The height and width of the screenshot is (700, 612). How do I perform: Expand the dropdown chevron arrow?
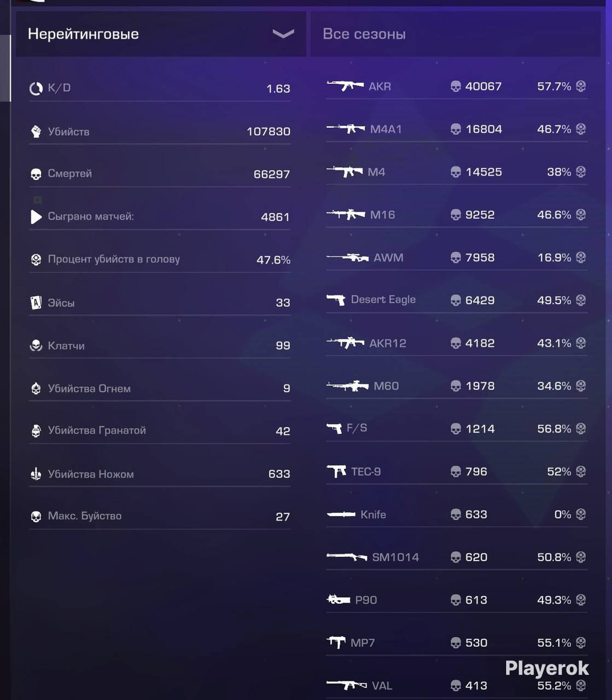click(x=283, y=34)
